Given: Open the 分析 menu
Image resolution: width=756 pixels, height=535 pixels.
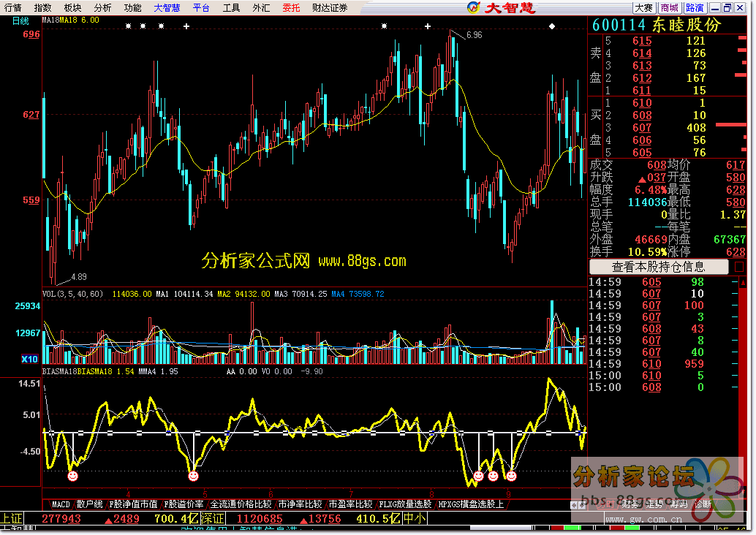Looking at the screenshot, I should coord(102,8).
